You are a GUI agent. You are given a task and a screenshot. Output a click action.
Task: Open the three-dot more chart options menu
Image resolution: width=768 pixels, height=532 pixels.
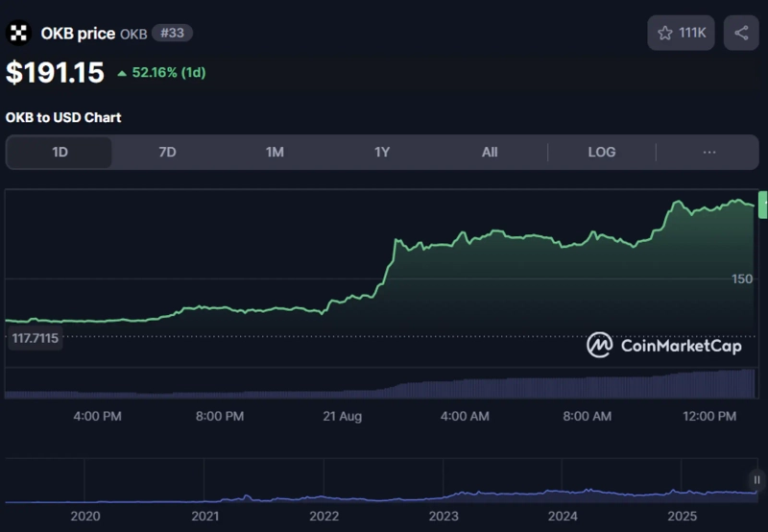tap(709, 152)
